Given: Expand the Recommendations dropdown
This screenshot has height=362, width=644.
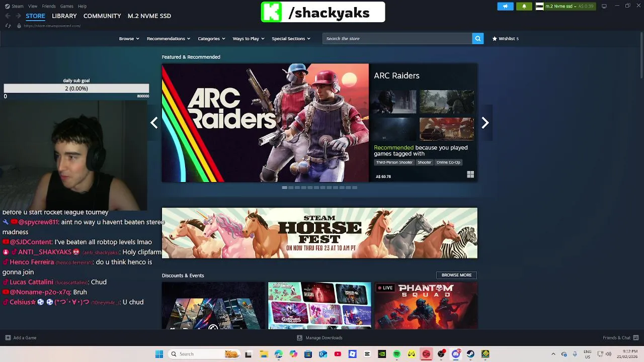Looking at the screenshot, I should point(169,38).
